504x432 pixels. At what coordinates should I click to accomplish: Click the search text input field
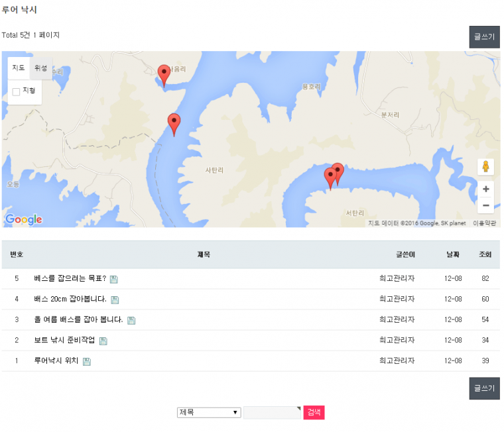pos(272,412)
